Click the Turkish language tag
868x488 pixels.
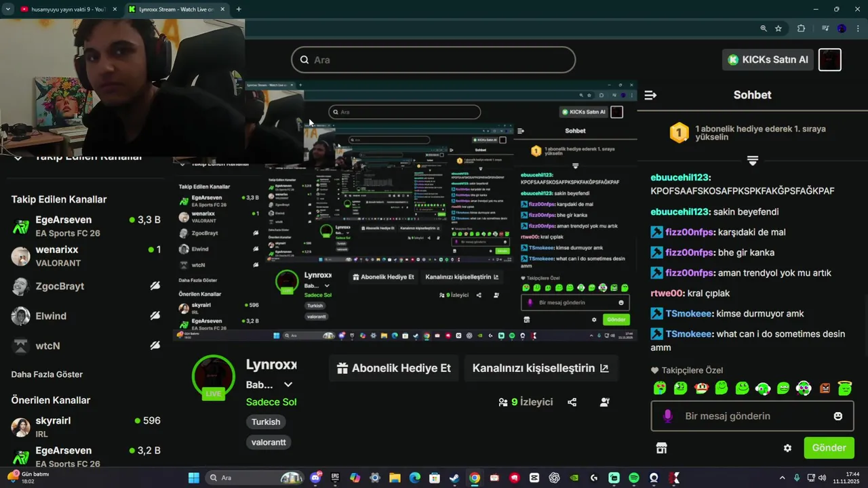click(266, 422)
